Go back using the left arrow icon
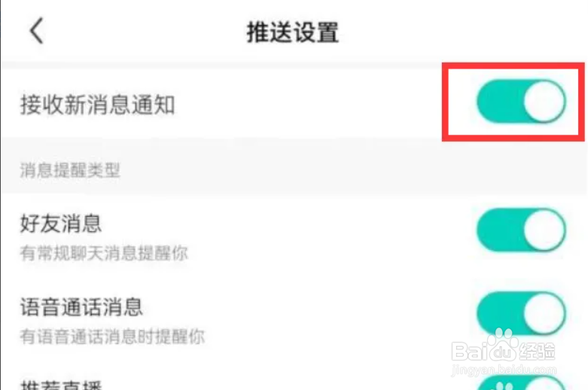Viewport: 588px width, 390px height. pyautogui.click(x=37, y=31)
